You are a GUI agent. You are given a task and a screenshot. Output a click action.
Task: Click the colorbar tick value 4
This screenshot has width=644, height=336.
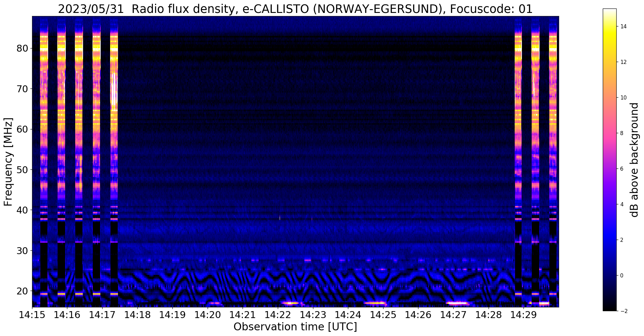point(621,204)
